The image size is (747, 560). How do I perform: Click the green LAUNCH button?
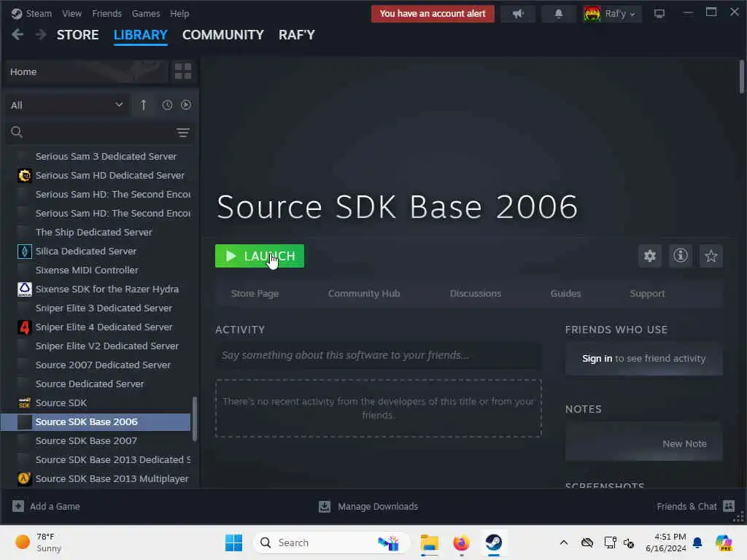pyautogui.click(x=260, y=256)
